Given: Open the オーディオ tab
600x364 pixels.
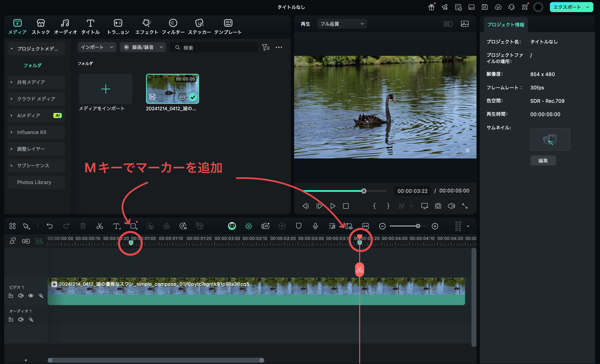Looking at the screenshot, I should click(x=65, y=27).
